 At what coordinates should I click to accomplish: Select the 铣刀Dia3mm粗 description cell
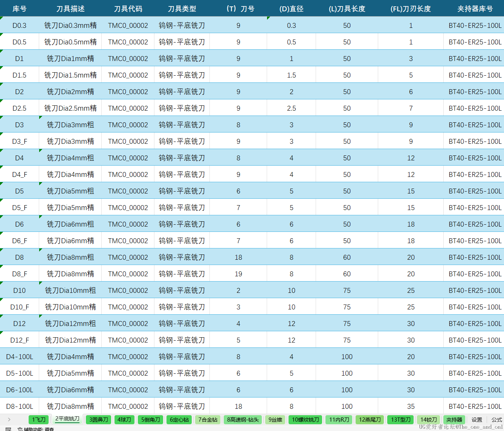tap(70, 125)
